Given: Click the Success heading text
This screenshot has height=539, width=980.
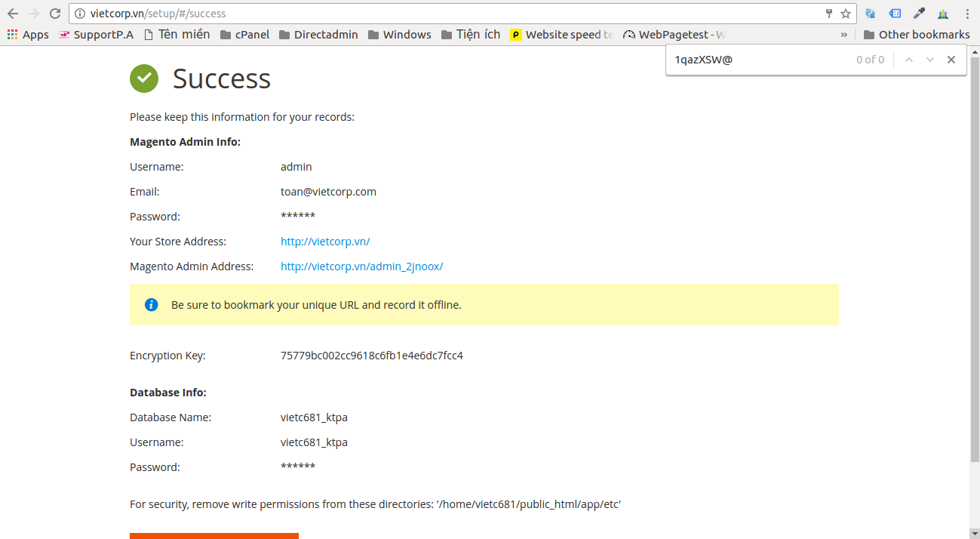Looking at the screenshot, I should pyautogui.click(x=222, y=79).
